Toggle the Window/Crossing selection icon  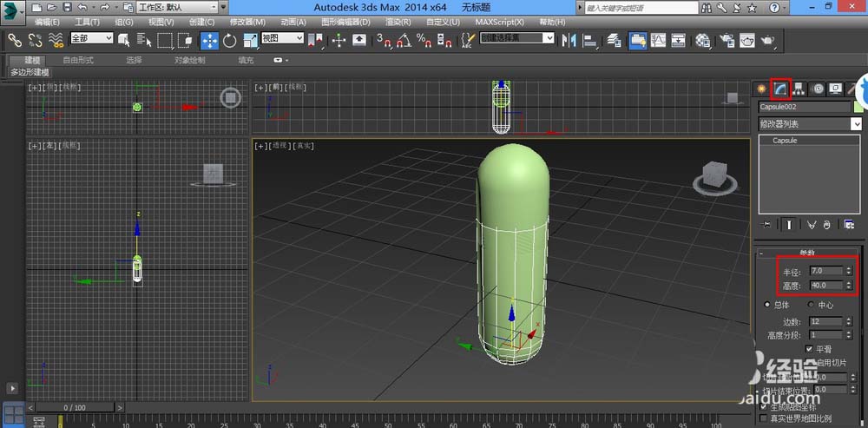click(x=186, y=40)
